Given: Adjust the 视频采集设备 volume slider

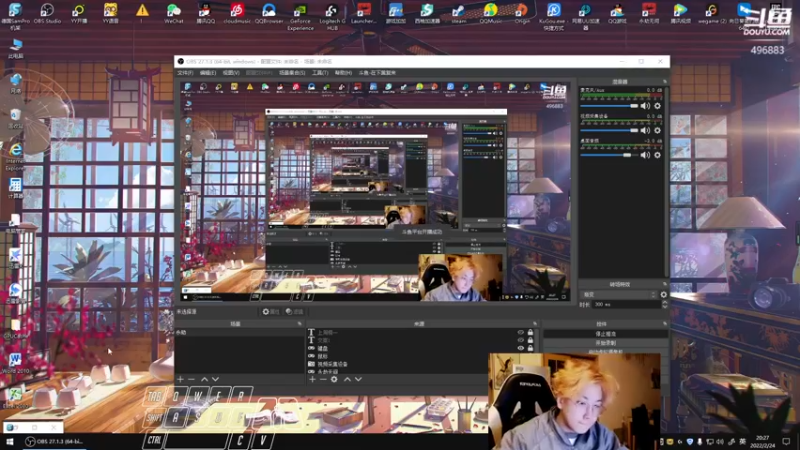Looking at the screenshot, I should pyautogui.click(x=609, y=130).
